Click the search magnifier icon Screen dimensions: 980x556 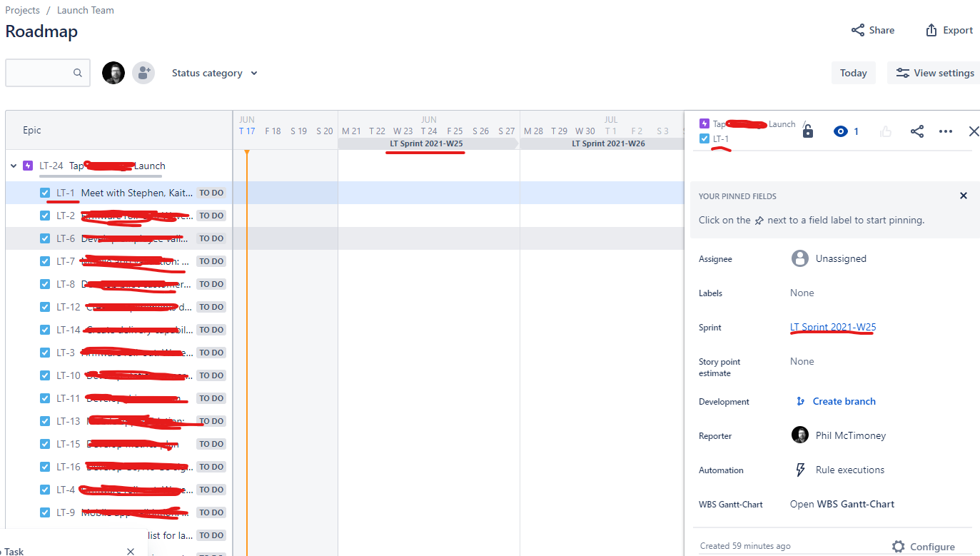pos(77,73)
